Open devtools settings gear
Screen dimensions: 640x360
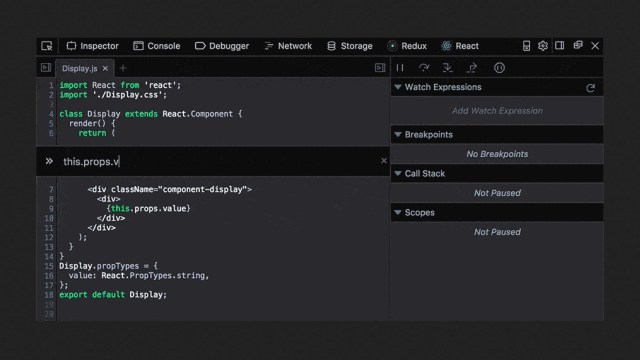pyautogui.click(x=543, y=46)
